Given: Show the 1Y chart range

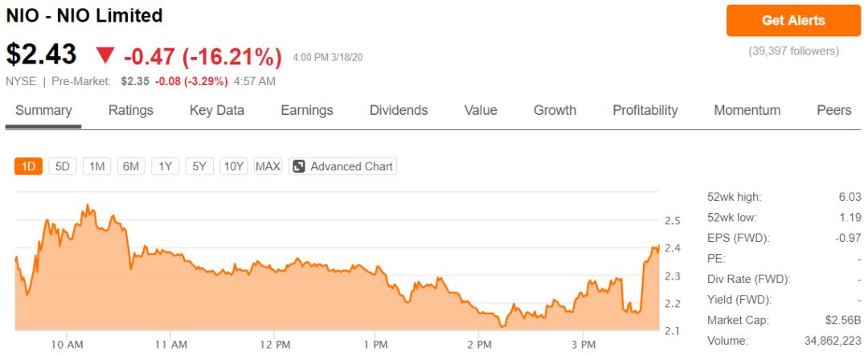Looking at the screenshot, I should pos(165,166).
